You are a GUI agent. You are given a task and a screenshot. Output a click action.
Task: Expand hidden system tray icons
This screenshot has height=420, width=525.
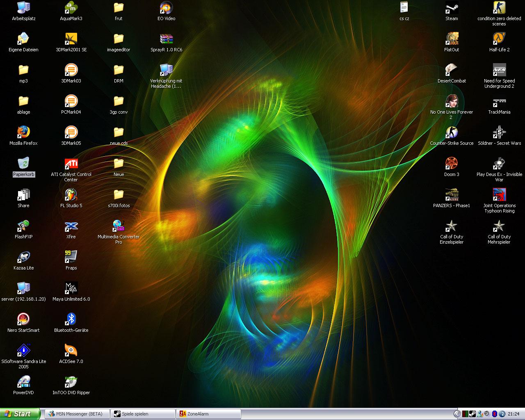[457, 414]
